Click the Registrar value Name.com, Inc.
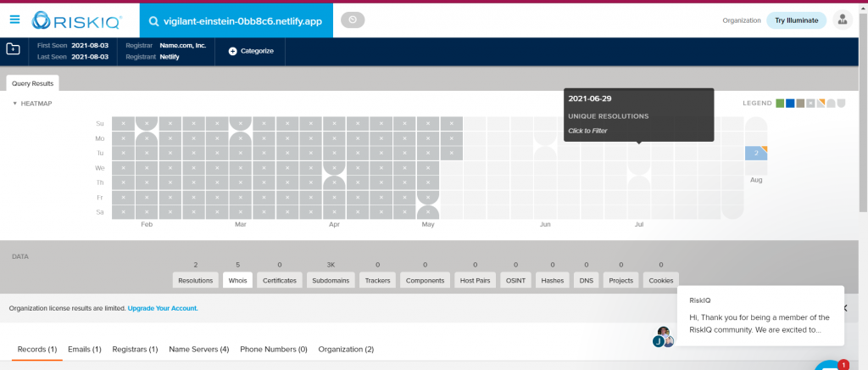This screenshot has width=868, height=370. [183, 46]
